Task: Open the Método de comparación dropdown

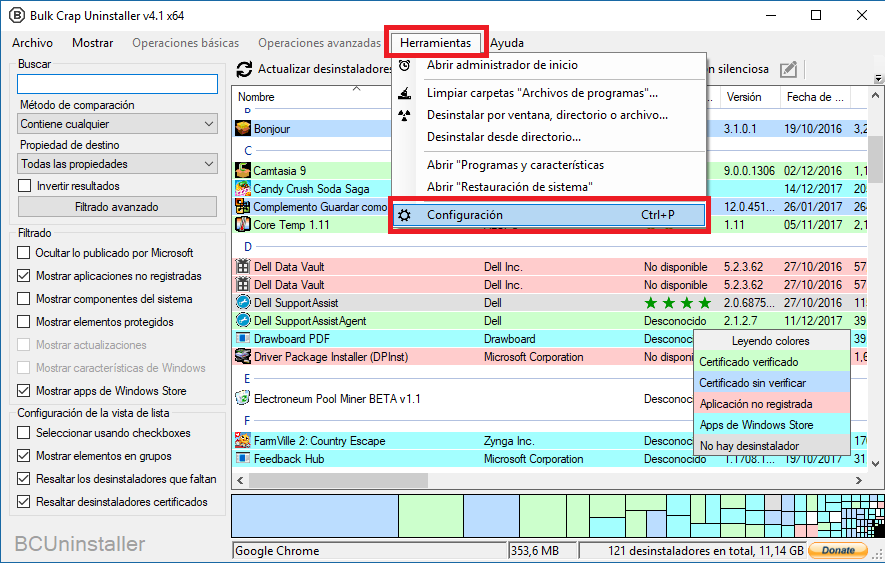Action: pos(117,124)
